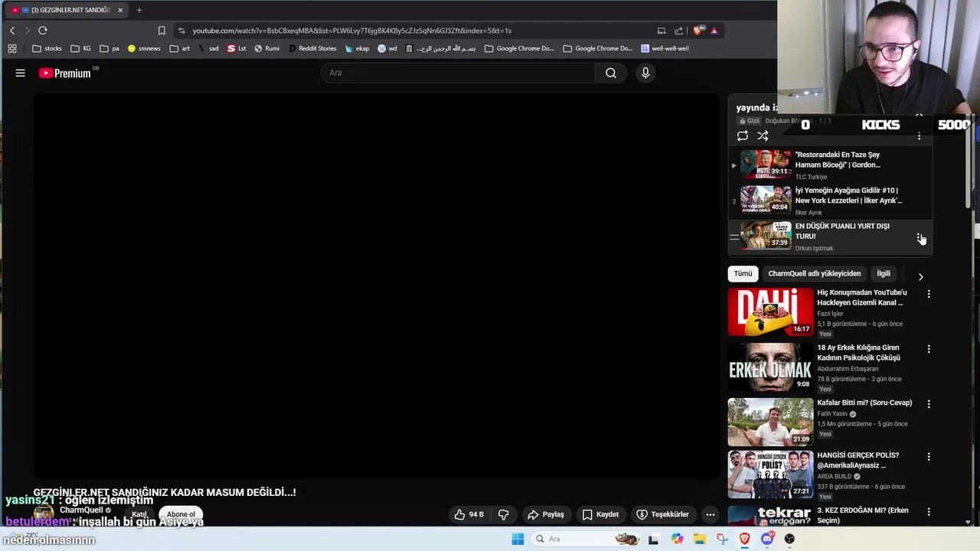This screenshot has height=551, width=980.
Task: Open the 'Hiç Konuşmadan YouTube'u Hackleyen' DAHİ video
Action: pos(770,312)
